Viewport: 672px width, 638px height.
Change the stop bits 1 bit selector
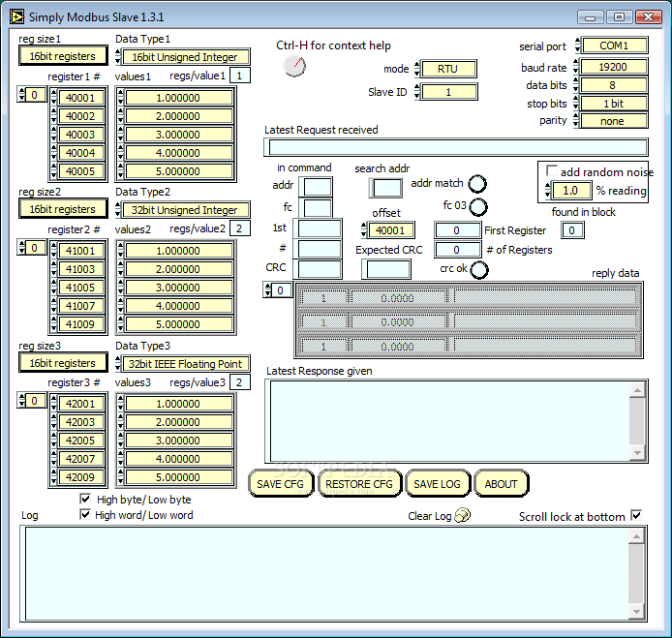pos(613,104)
